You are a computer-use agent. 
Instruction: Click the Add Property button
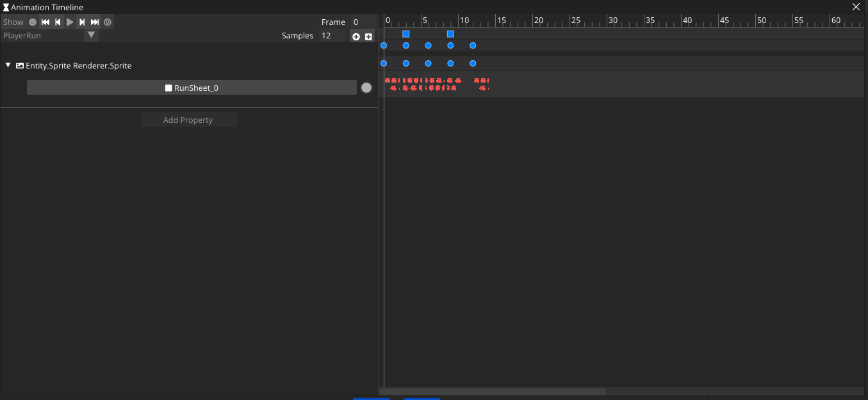[x=188, y=120]
